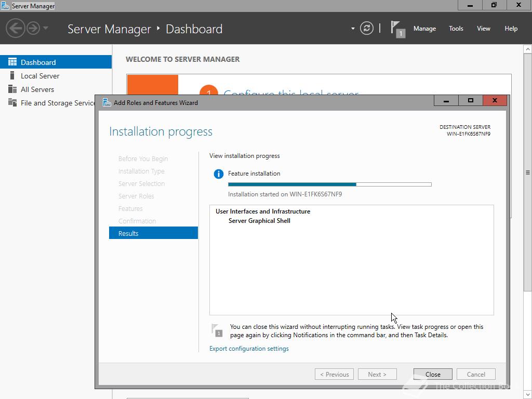Go back using the Server Manager back arrow
The image size is (532, 399).
pyautogui.click(x=15, y=28)
